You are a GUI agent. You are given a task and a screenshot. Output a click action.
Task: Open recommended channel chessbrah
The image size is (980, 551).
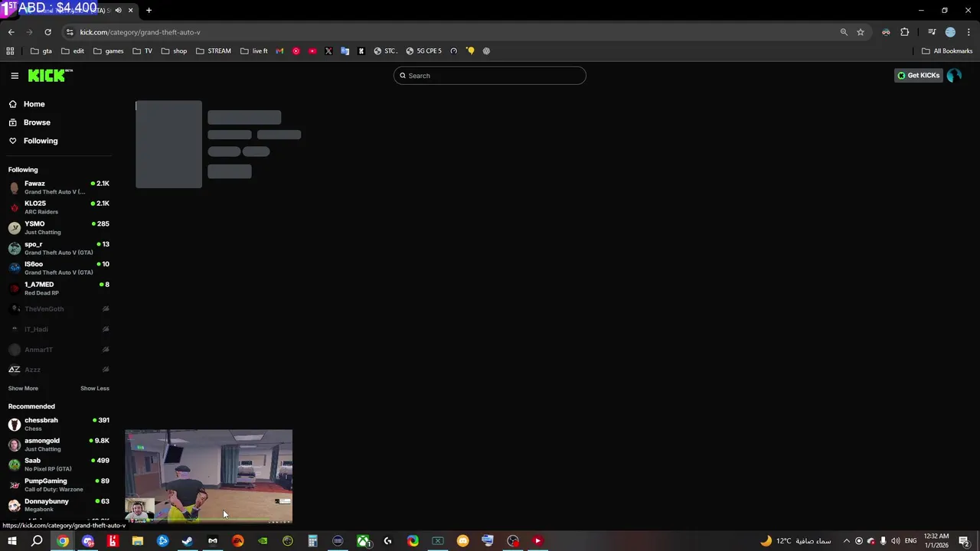[x=59, y=424]
